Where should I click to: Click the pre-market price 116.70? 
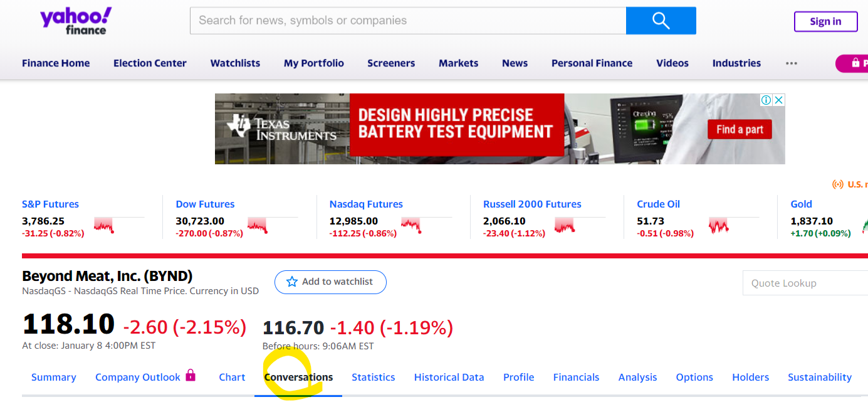tap(293, 327)
